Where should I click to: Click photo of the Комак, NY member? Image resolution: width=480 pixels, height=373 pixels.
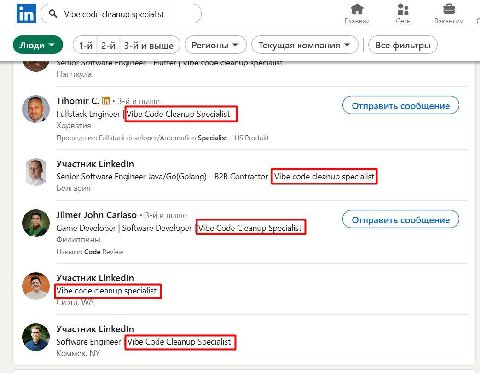point(36,337)
